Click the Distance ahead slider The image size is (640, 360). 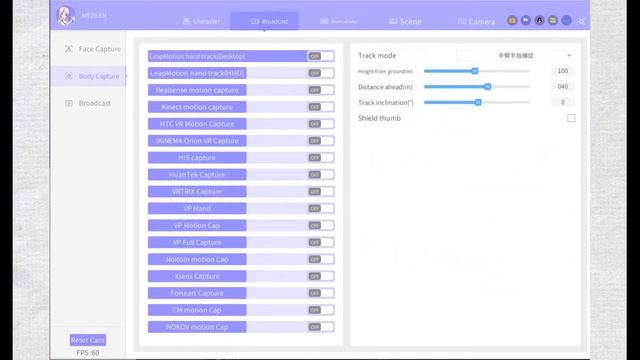[477, 87]
